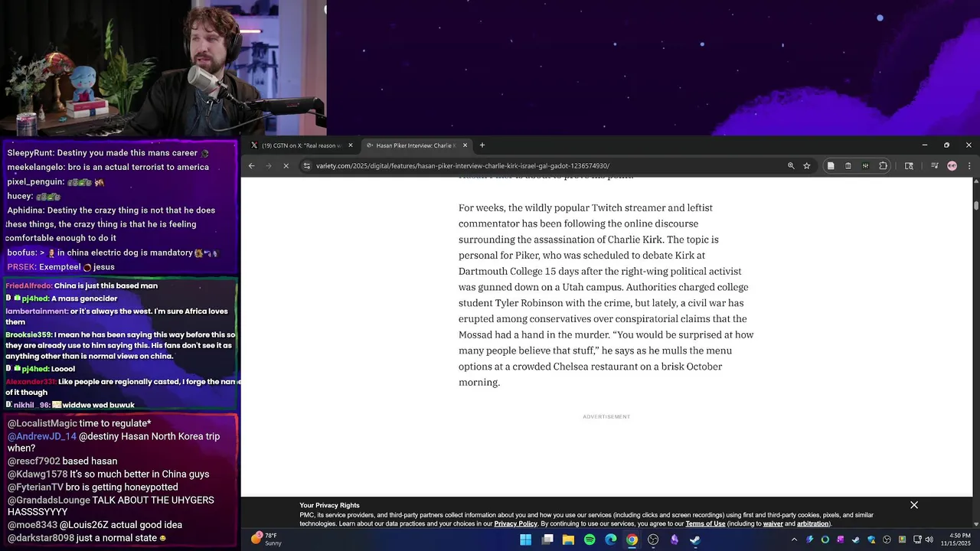
Task: Click the variety.com address bar URL
Action: pyautogui.click(x=462, y=165)
